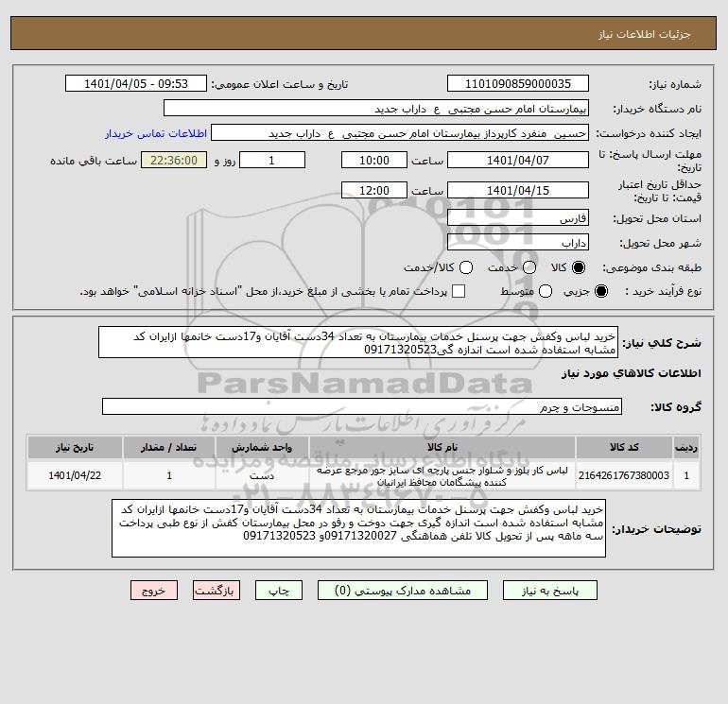Click the واحد شمارش column header

(x=262, y=447)
